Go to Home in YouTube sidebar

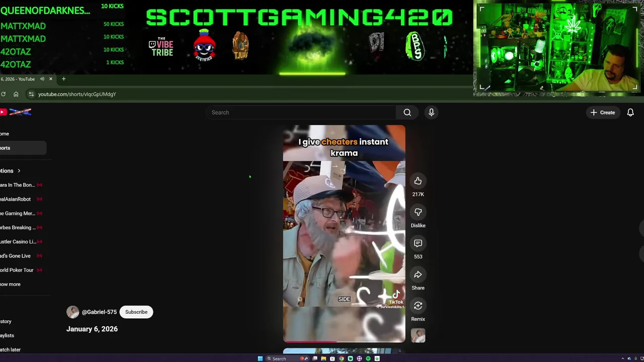(x=5, y=134)
